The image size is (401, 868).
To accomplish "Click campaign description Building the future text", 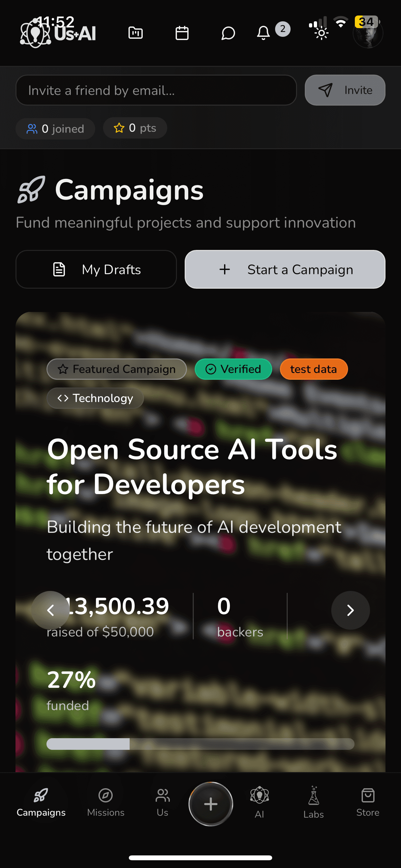I will (x=194, y=541).
